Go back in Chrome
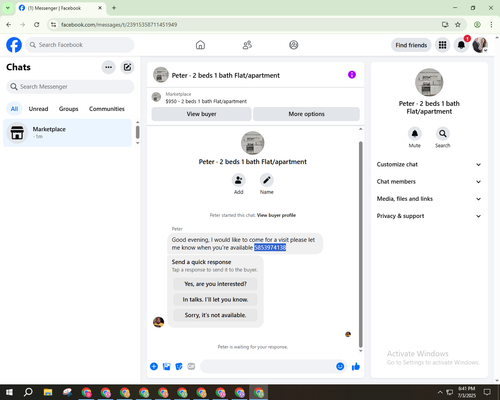Screen dimensions: 500x400 pyautogui.click(x=9, y=25)
